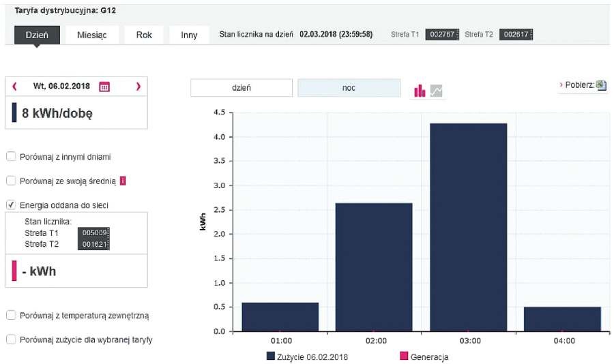This screenshot has width=614, height=364.
Task: Click the info icon beside średnią
Action: (123, 181)
